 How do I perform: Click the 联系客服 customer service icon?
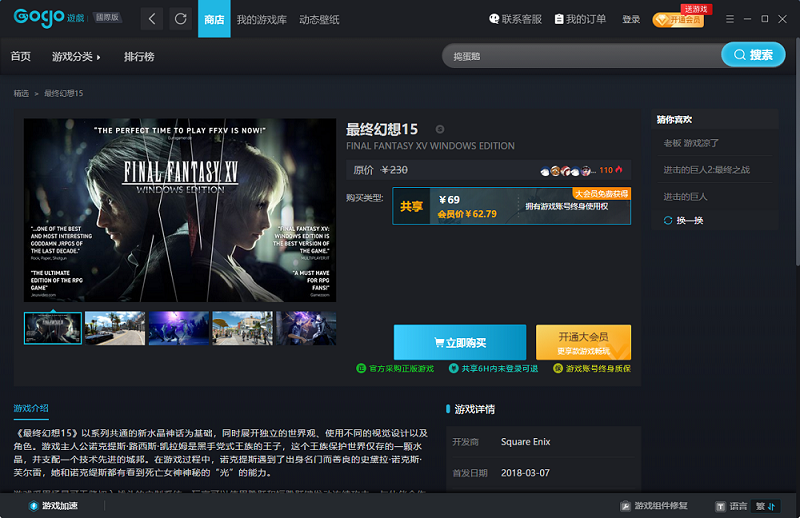coord(494,19)
